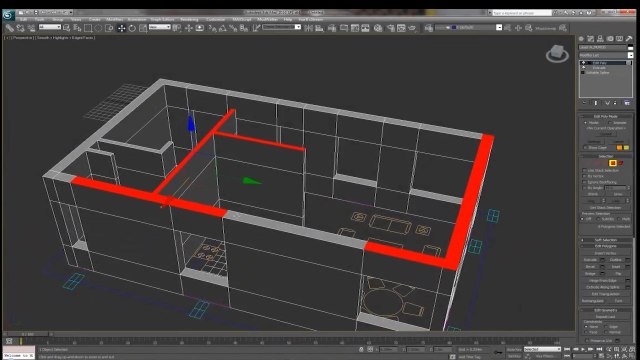Collapse the Edit Polygons rollout
The image size is (640, 360).
click(x=605, y=246)
